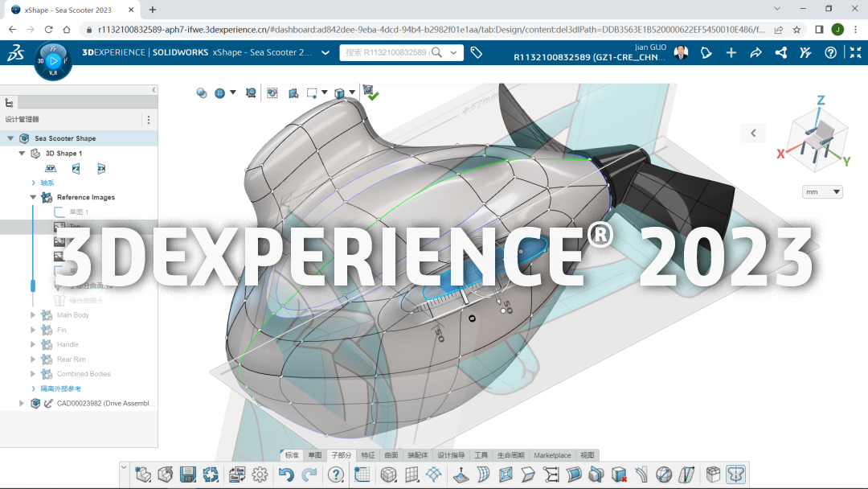The image size is (868, 489).
Task: Click the measure tool icon
Action: pos(251,93)
